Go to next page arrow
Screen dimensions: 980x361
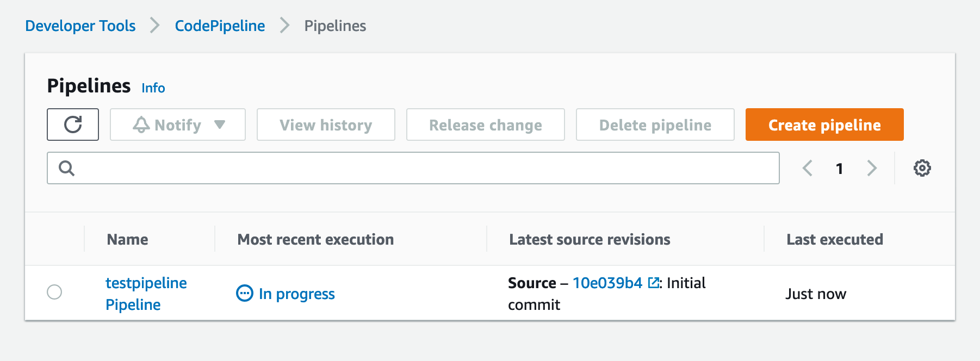[872, 169]
